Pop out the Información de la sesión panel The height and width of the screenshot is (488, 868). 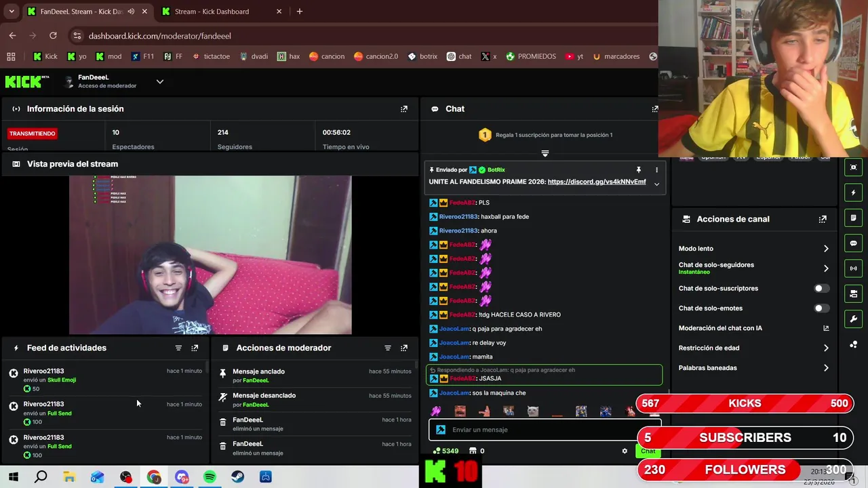point(404,108)
